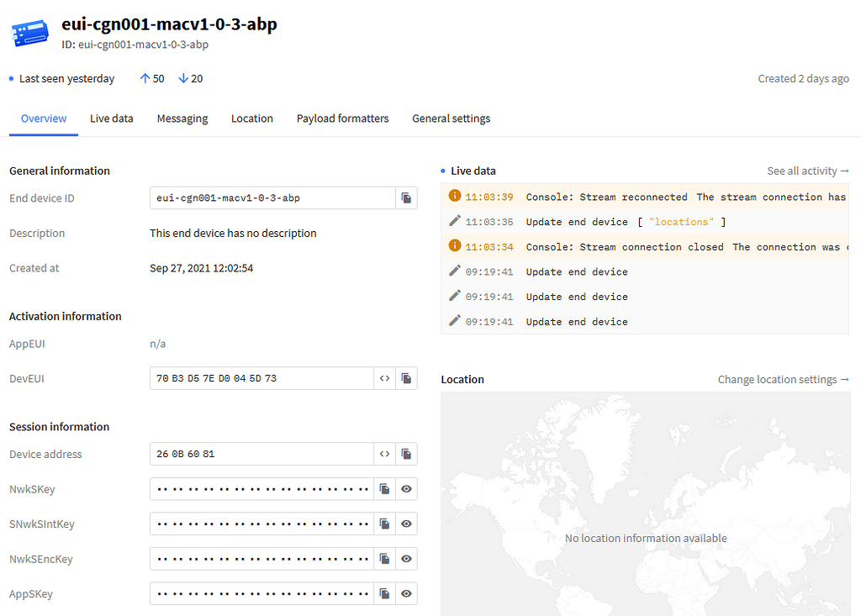Reveal the NwkSKey with the eye icon

[x=406, y=488]
